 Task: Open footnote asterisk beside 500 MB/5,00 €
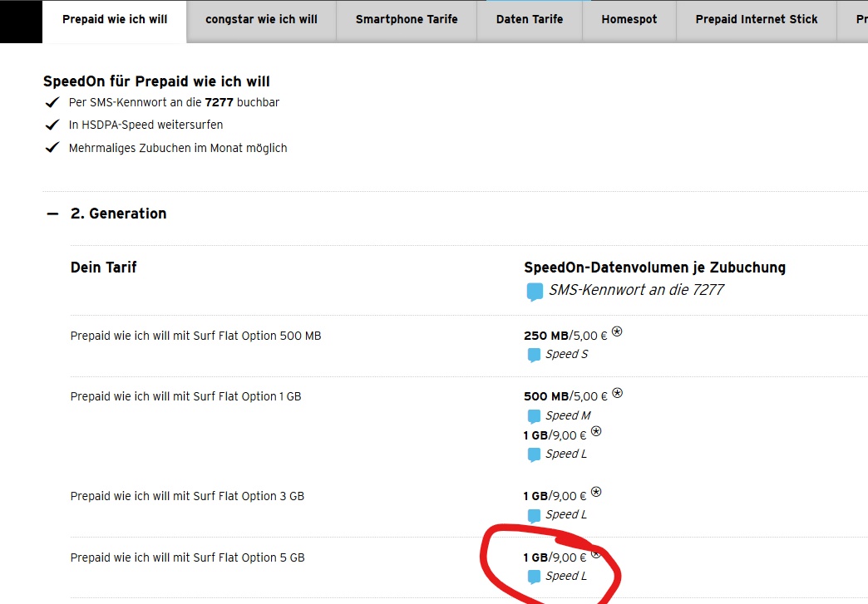(x=617, y=393)
